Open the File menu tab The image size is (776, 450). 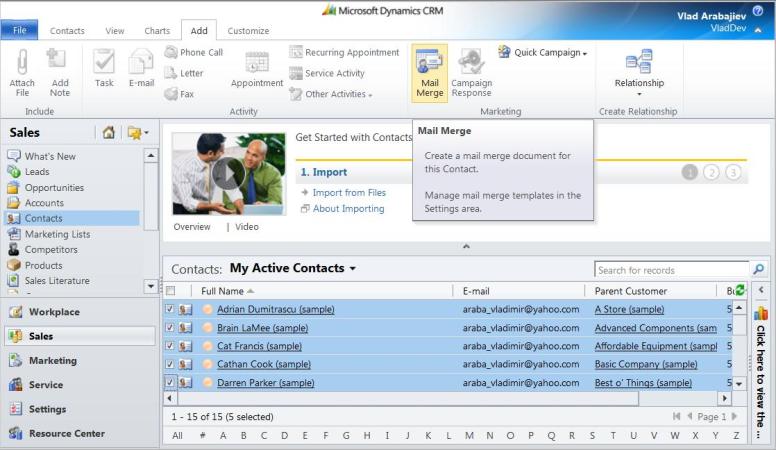tap(20, 31)
